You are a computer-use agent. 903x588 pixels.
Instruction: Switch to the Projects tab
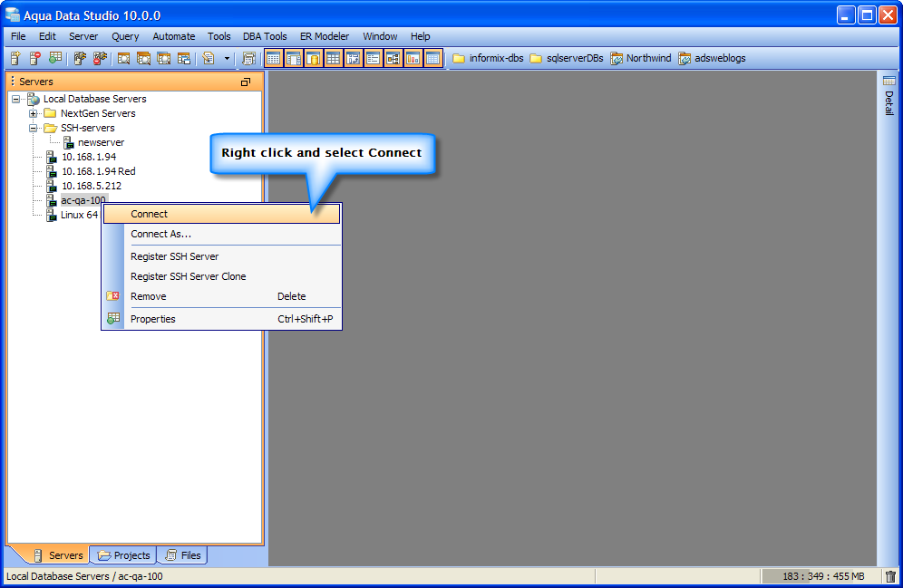click(124, 555)
